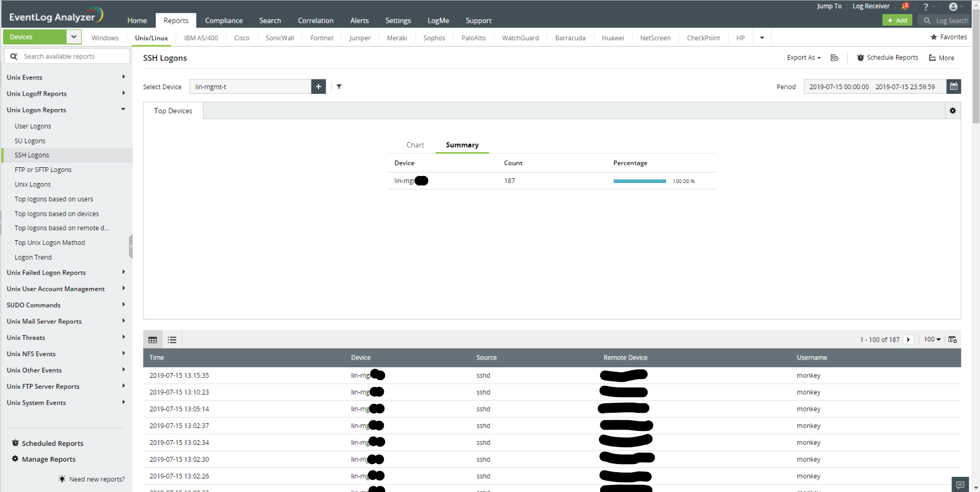This screenshot has width=980, height=492.
Task: Focus the Search available reports field
Action: click(x=66, y=57)
